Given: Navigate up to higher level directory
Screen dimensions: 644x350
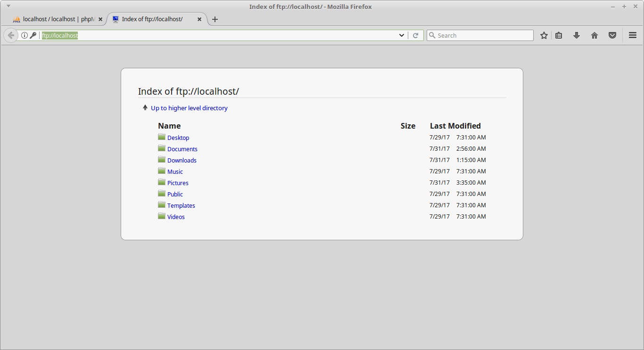Looking at the screenshot, I should 189,108.
